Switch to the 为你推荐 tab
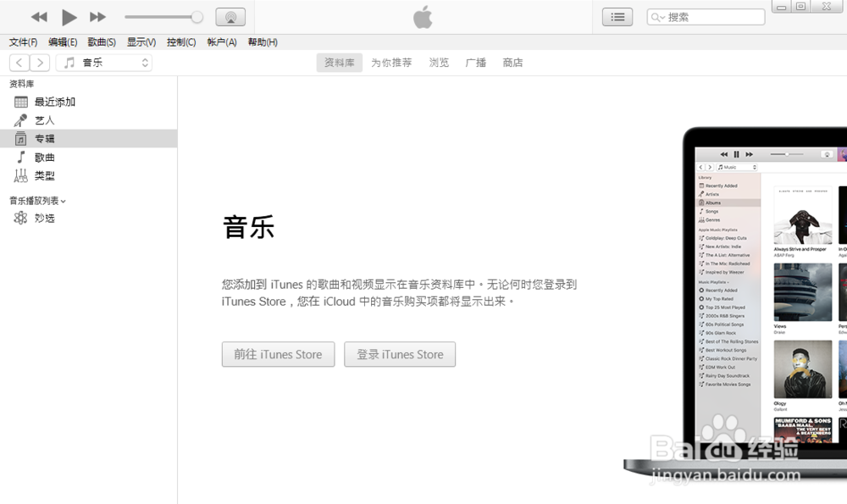 391,63
